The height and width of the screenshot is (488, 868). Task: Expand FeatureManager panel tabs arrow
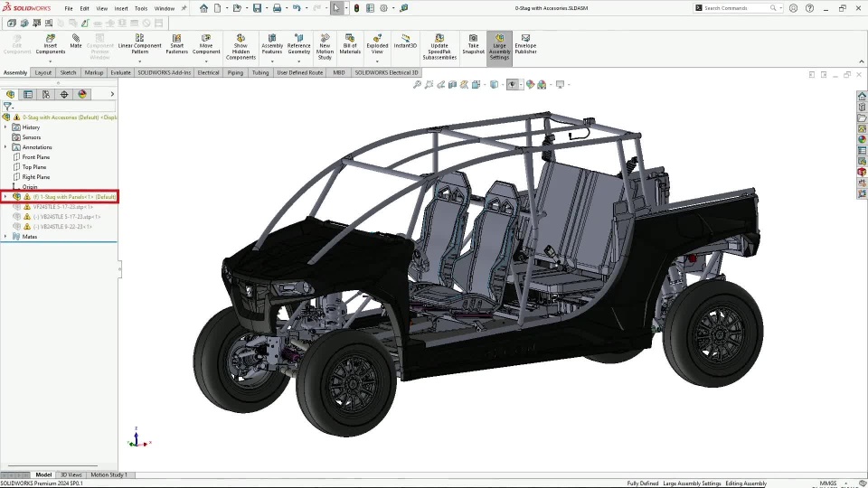pos(112,95)
